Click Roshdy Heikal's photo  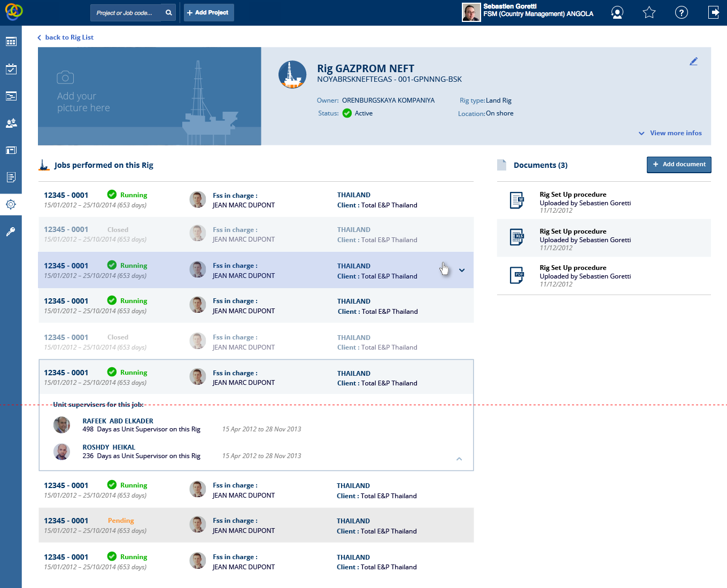click(x=61, y=452)
